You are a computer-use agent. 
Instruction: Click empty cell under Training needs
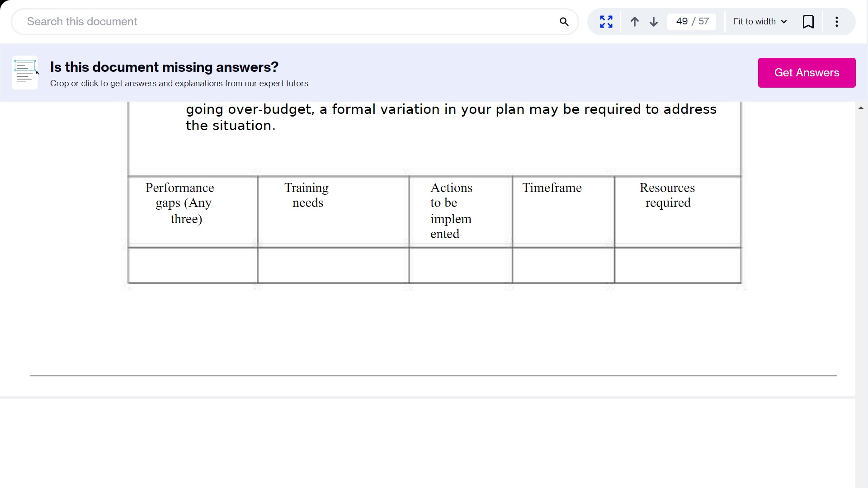pyautogui.click(x=333, y=266)
